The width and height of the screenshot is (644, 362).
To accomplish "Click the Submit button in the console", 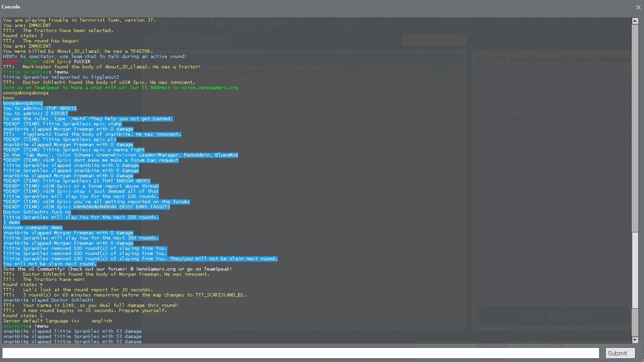I will 620,353.
